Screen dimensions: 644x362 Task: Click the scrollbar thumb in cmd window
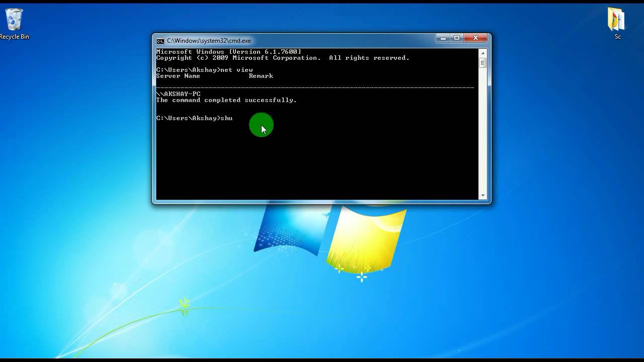tap(483, 63)
